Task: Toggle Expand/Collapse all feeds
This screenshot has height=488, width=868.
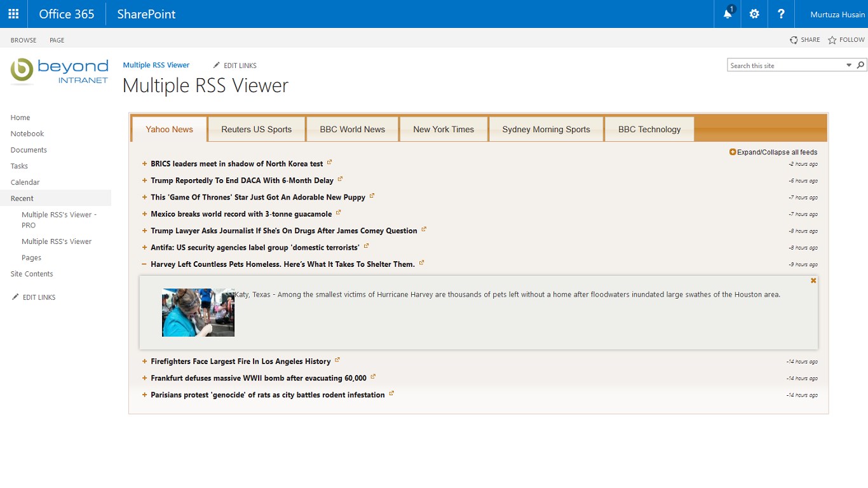Action: pos(773,152)
